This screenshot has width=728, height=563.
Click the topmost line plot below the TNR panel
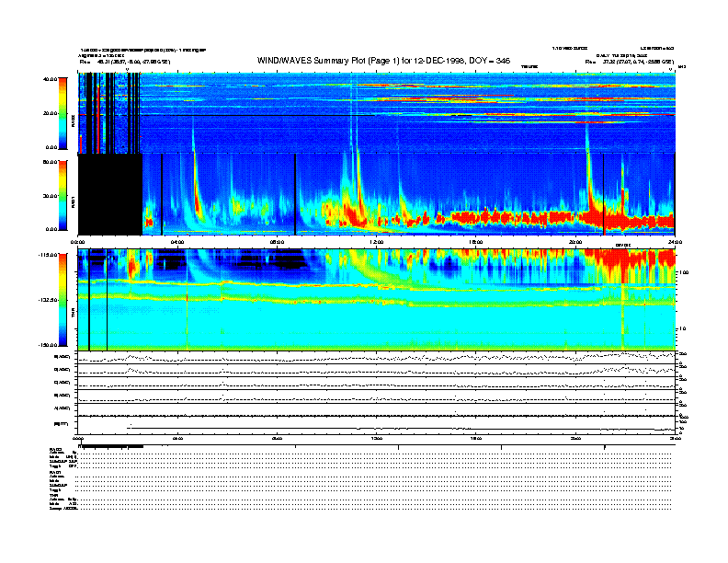coord(377,358)
